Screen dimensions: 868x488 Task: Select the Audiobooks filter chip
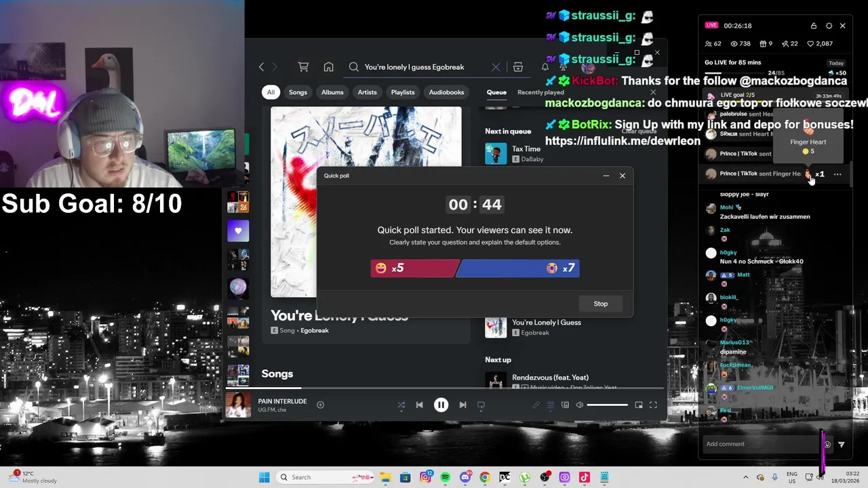pos(446,92)
